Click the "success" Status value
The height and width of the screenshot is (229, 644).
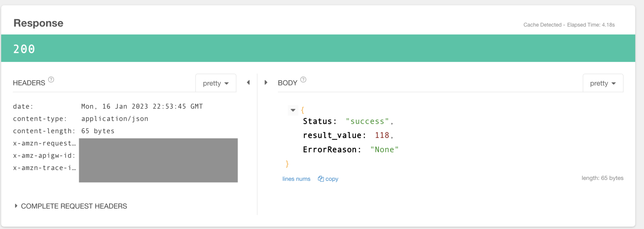(367, 121)
